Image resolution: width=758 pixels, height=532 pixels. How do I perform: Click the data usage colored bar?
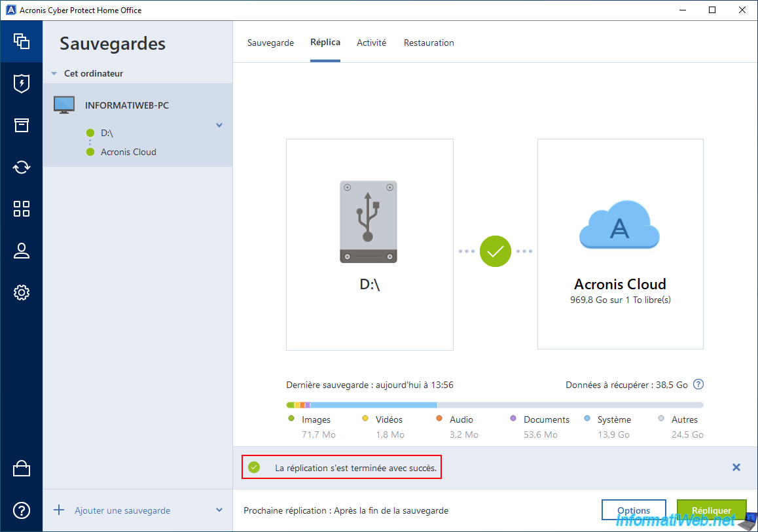pos(495,405)
